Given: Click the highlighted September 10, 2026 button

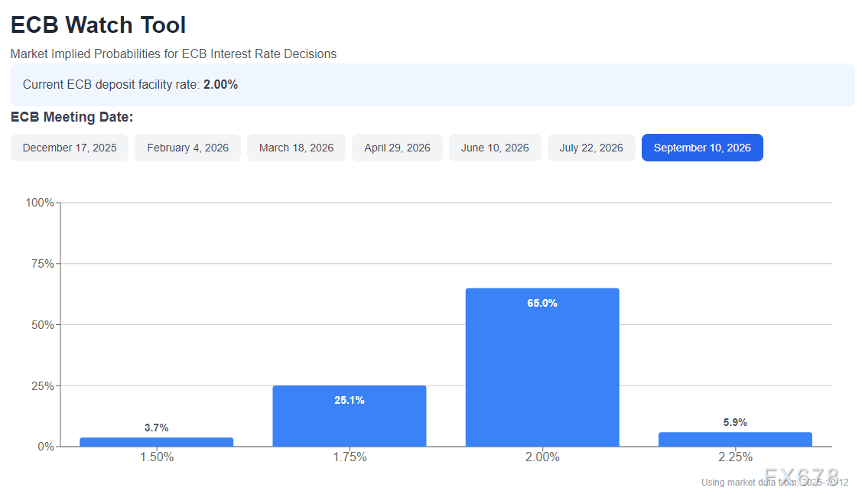Looking at the screenshot, I should tap(702, 148).
